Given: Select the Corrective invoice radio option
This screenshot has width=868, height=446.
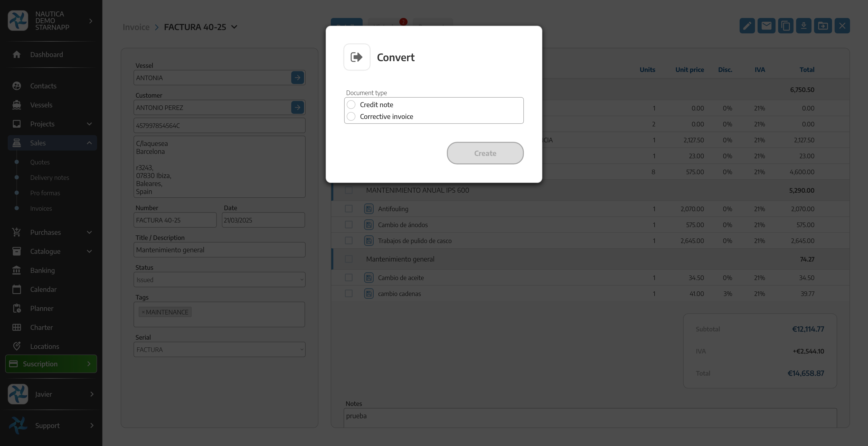Looking at the screenshot, I should tap(351, 116).
